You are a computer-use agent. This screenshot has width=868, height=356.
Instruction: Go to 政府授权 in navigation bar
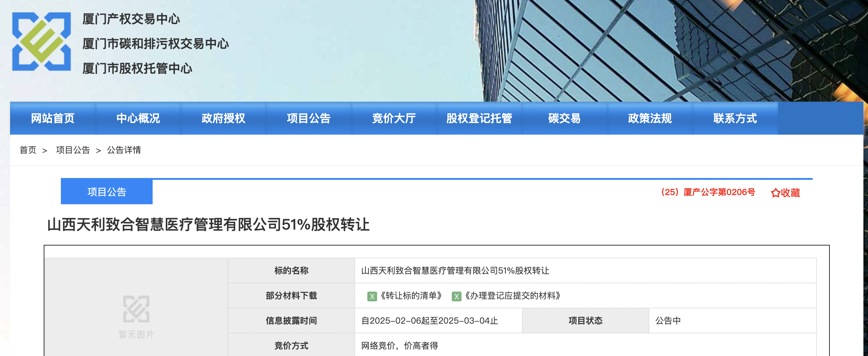tap(223, 118)
